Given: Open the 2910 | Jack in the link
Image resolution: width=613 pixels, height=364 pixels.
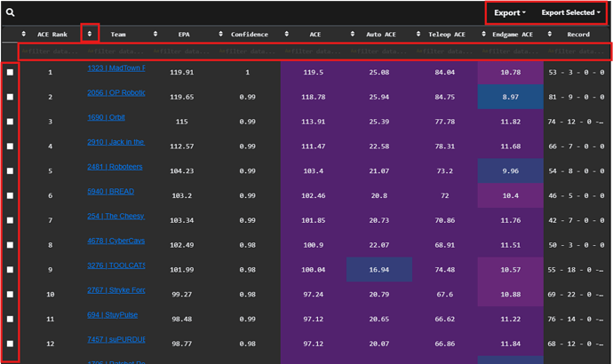Looking at the screenshot, I should click(x=116, y=142).
